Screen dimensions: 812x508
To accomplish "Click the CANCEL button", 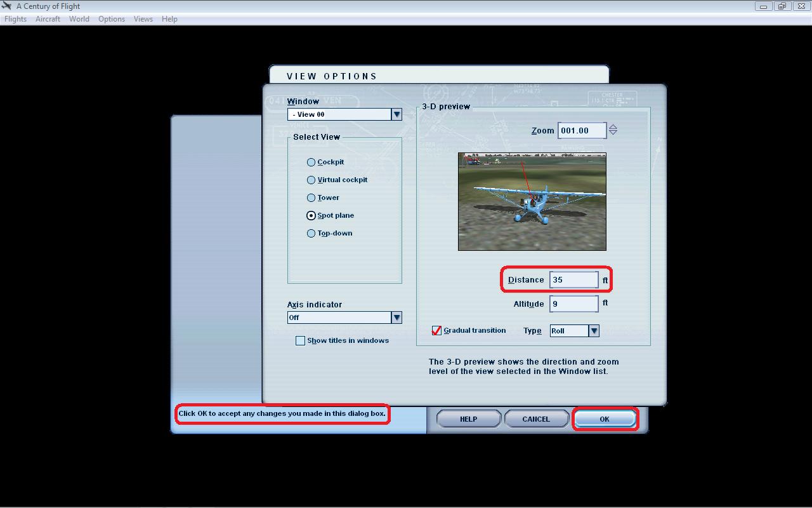I will [536, 419].
